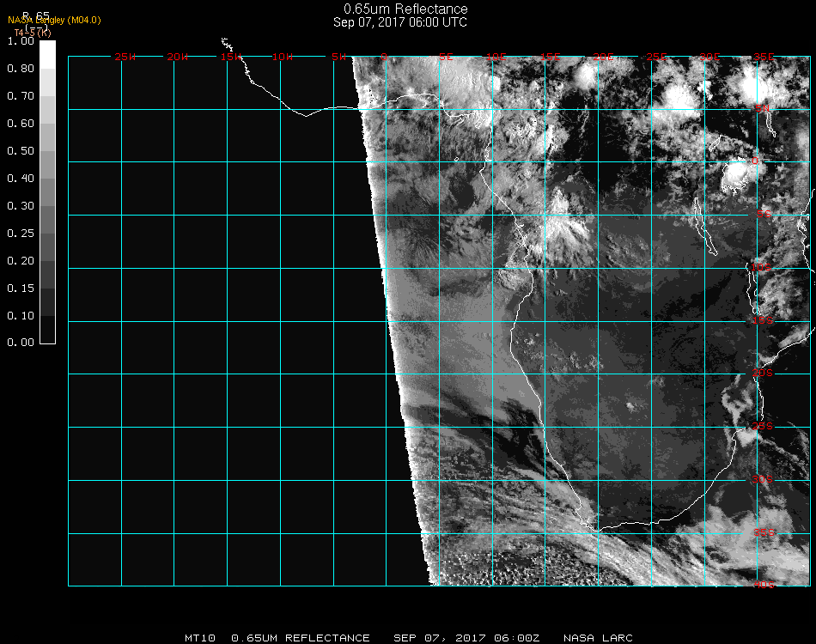The image size is (816, 644).
Task: Click the NASA Langley (M04.0) label
Action: click(54, 20)
